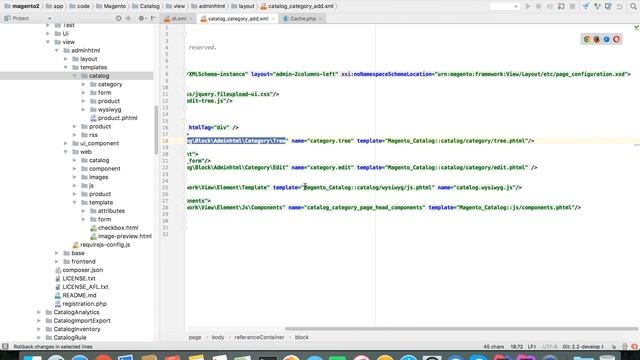Screen dimensions: 640x360
Task: Toggle tool window buttons in the status bar corner
Action: coord(5,347)
